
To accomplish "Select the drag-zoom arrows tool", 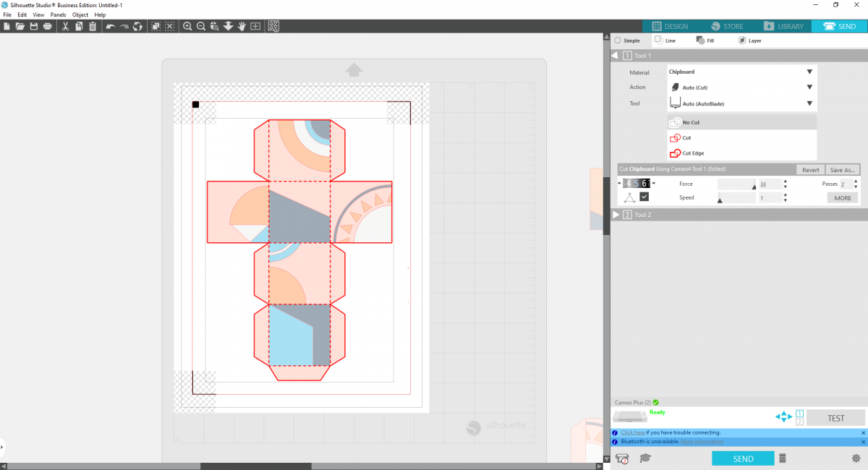I will coord(229,26).
